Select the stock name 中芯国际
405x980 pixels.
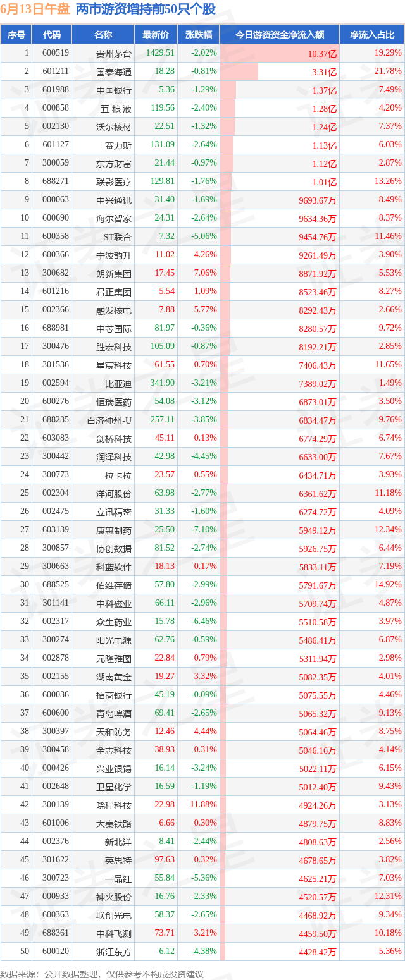114,328
